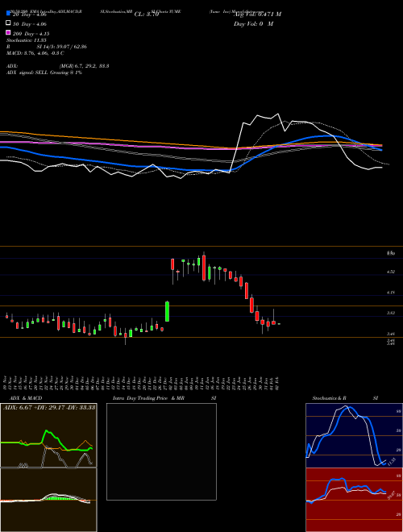This screenshot has height=532, width=403.
Task: Click the 'MACD: 3.76, 4.06, -0.3 C' line
Action: [35, 53]
